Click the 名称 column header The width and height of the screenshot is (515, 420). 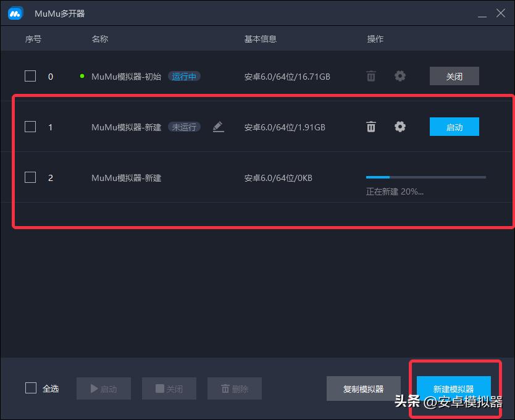point(99,38)
